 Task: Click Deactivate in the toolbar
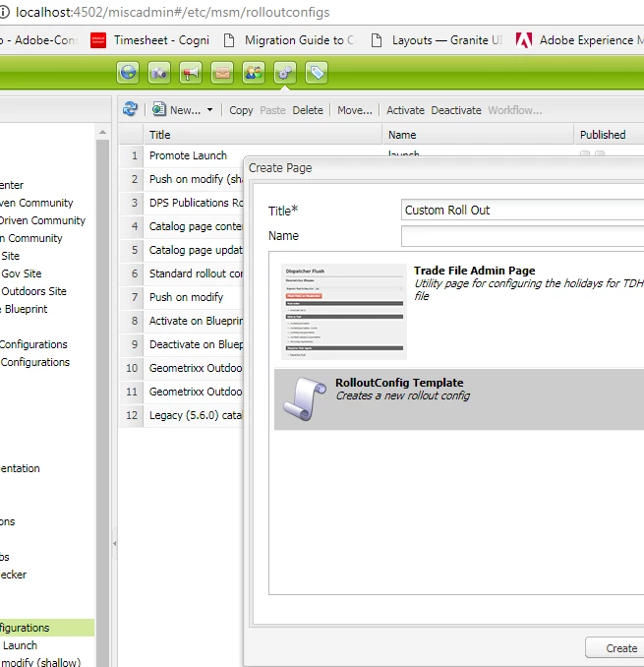[456, 110]
